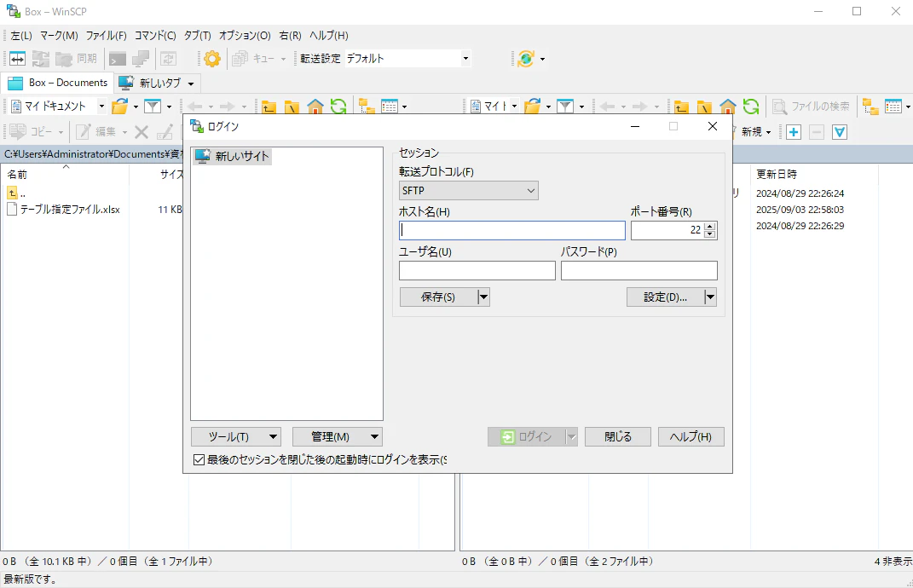The image size is (913, 588).
Task: Click the 閉じる button in login dialog
Action: [618, 436]
